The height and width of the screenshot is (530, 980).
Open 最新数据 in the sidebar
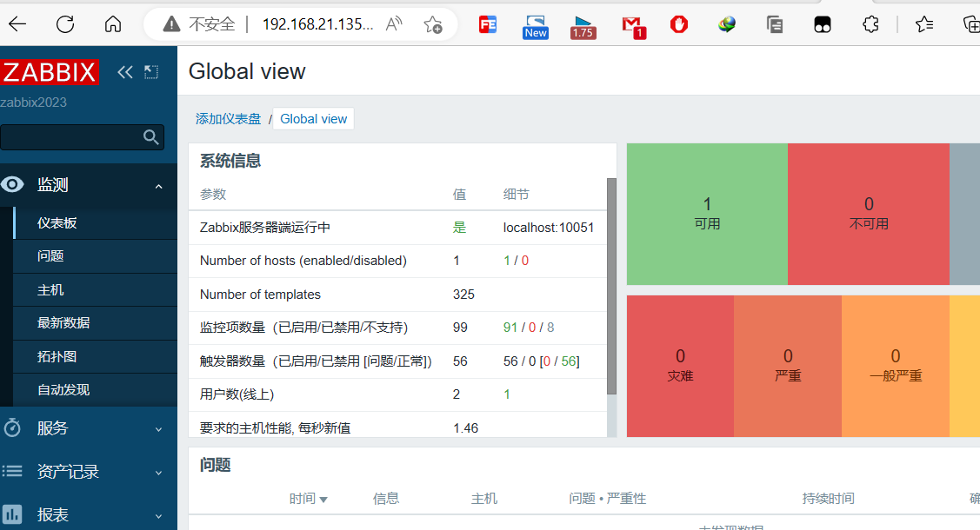[95, 322]
